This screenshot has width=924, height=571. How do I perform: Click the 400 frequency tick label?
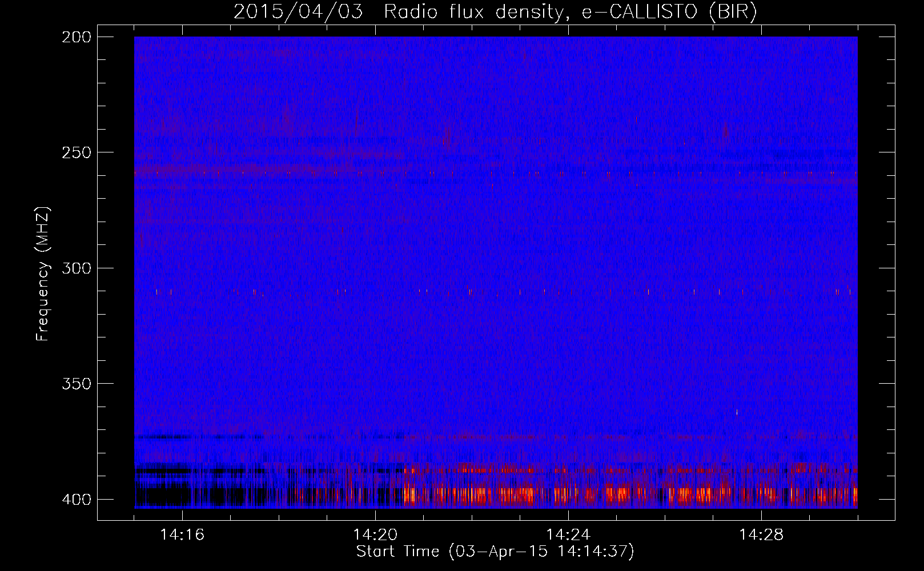click(x=76, y=500)
